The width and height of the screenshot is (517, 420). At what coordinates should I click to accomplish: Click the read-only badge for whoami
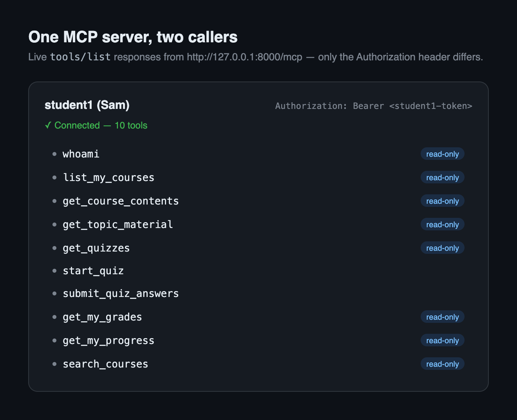(x=443, y=154)
